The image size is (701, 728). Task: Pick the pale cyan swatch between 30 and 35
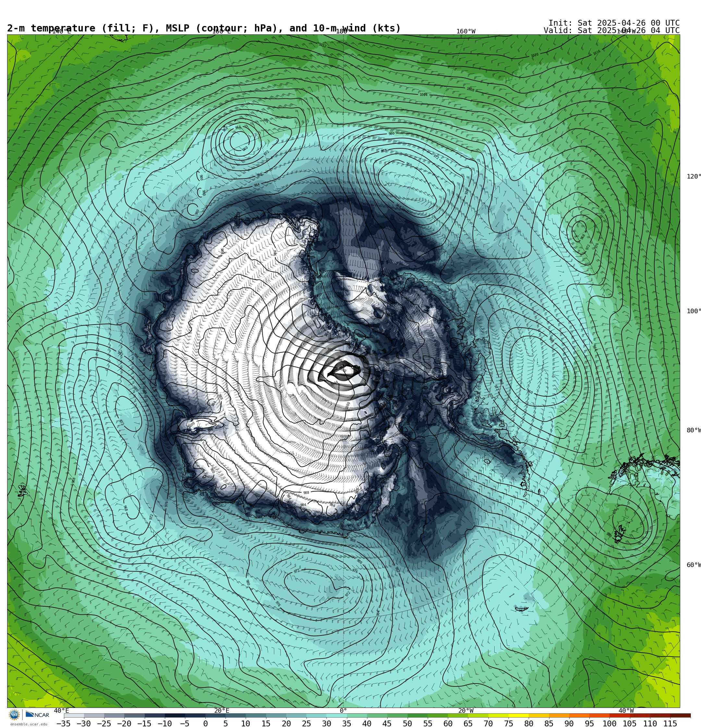pyautogui.click(x=337, y=715)
